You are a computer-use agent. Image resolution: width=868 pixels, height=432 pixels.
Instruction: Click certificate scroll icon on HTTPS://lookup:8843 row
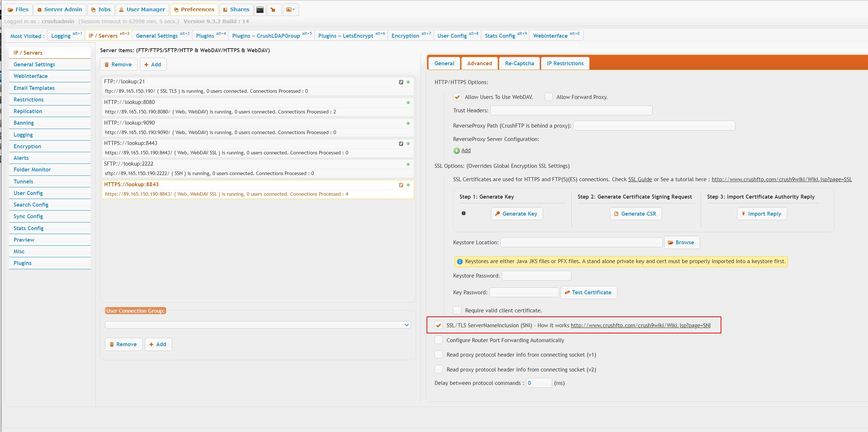[401, 185]
